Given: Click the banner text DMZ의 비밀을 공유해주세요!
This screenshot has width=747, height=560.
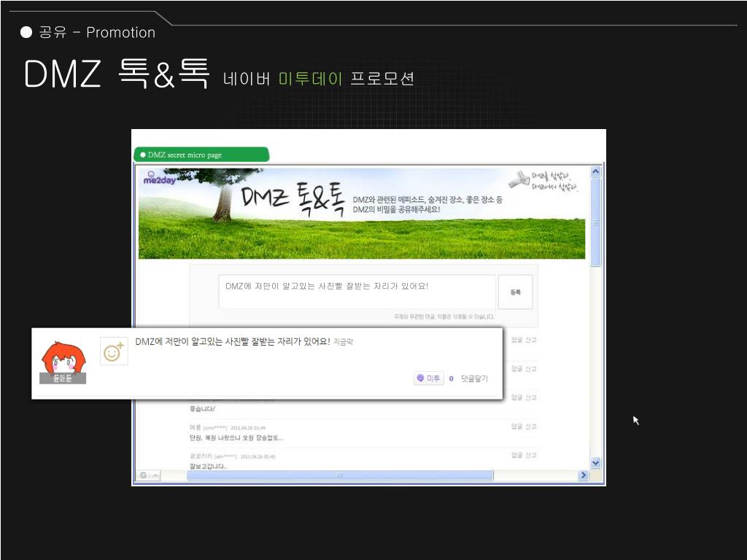Looking at the screenshot, I should (x=396, y=209).
